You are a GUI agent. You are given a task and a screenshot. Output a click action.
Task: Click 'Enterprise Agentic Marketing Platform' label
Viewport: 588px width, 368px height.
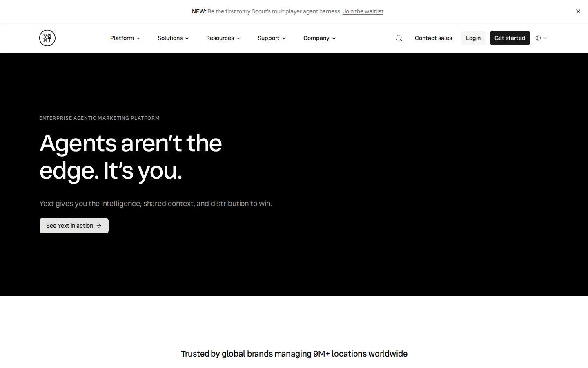[x=99, y=118]
